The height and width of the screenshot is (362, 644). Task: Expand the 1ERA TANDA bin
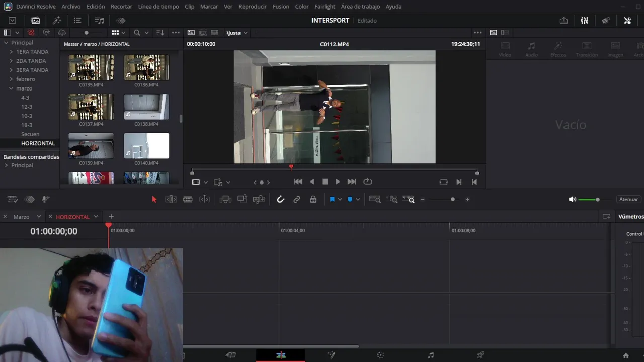pos(11,52)
